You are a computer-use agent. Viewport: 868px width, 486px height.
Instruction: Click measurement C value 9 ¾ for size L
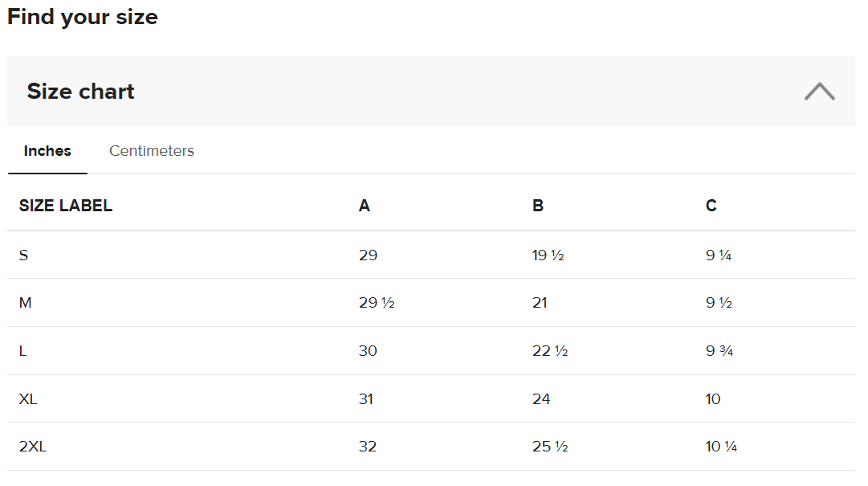click(719, 351)
